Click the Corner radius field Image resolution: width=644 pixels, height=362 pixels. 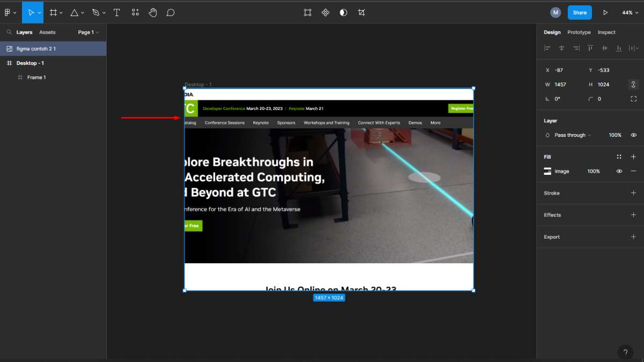[x=606, y=99]
